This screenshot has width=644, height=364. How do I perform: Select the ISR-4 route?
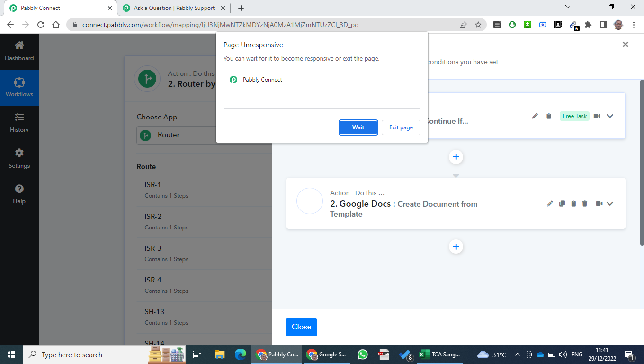(x=204, y=285)
